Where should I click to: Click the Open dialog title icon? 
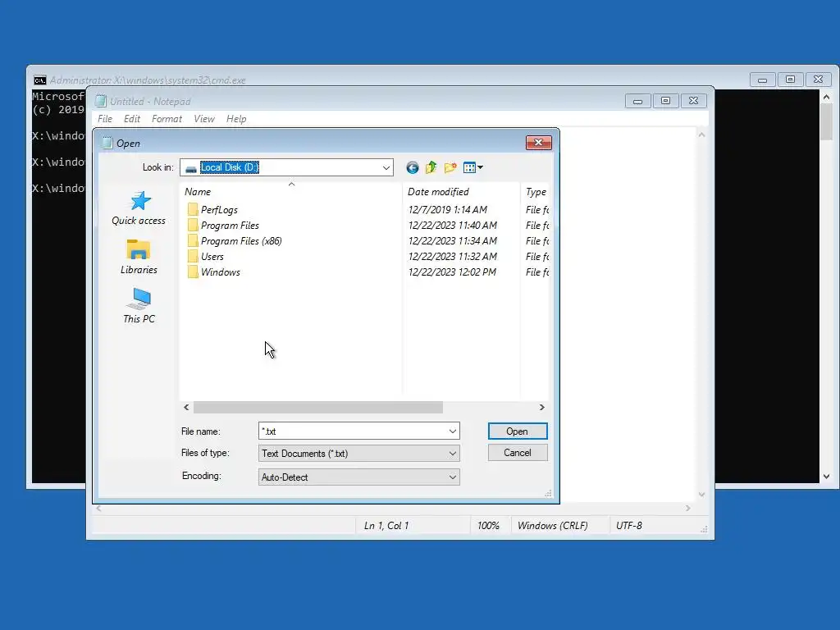pyautogui.click(x=107, y=143)
